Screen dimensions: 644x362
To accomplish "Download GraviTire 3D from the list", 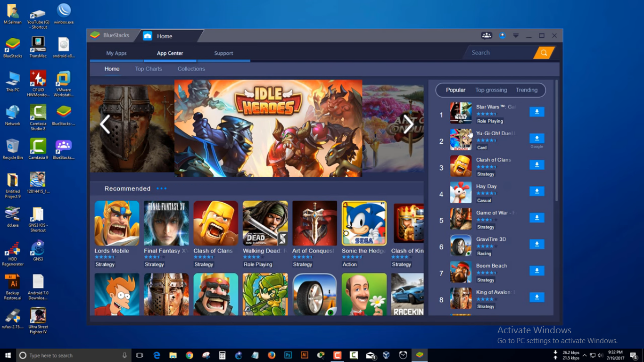I will click(x=537, y=244).
